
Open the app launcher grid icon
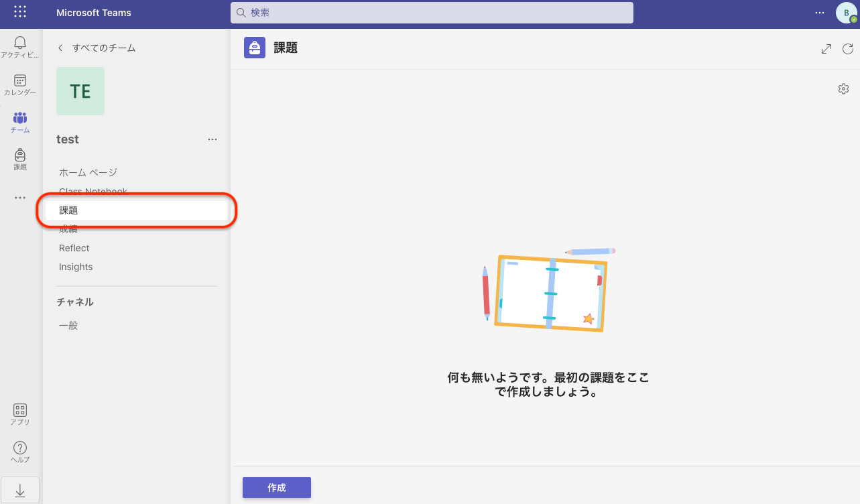20,12
